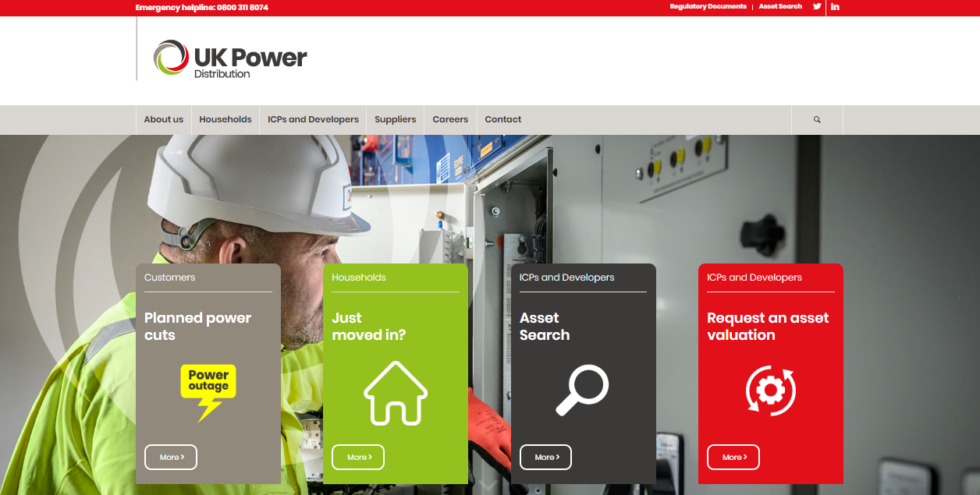Open Regulatory Documents link
Screen dimensions: 980x495
point(708,7)
